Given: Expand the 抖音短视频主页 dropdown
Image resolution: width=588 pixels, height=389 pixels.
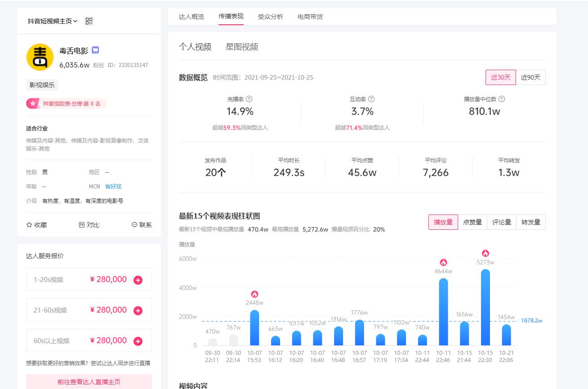Looking at the screenshot, I should tap(53, 21).
